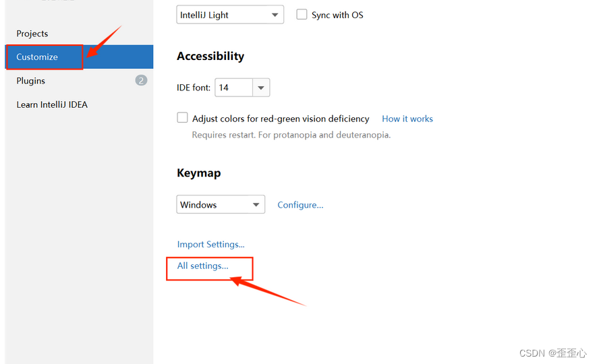Screen dimensions: 597x364
Task: Click the Accessibility heading
Action: (x=210, y=56)
